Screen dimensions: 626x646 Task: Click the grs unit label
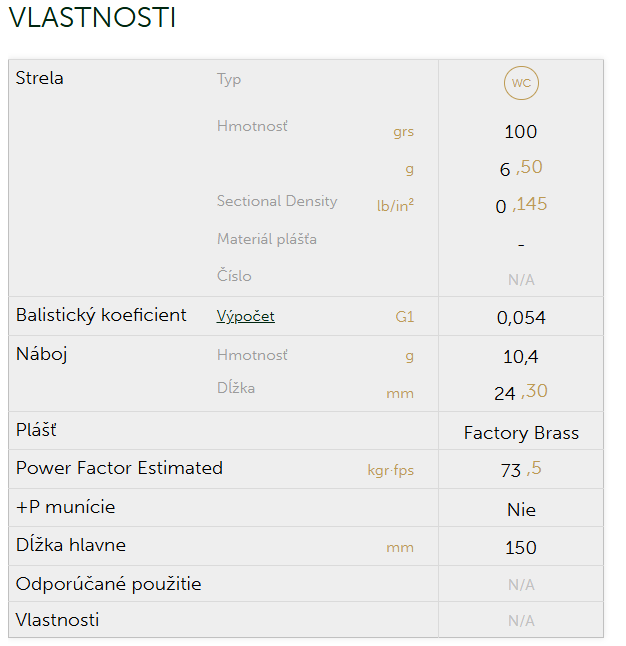click(x=403, y=132)
